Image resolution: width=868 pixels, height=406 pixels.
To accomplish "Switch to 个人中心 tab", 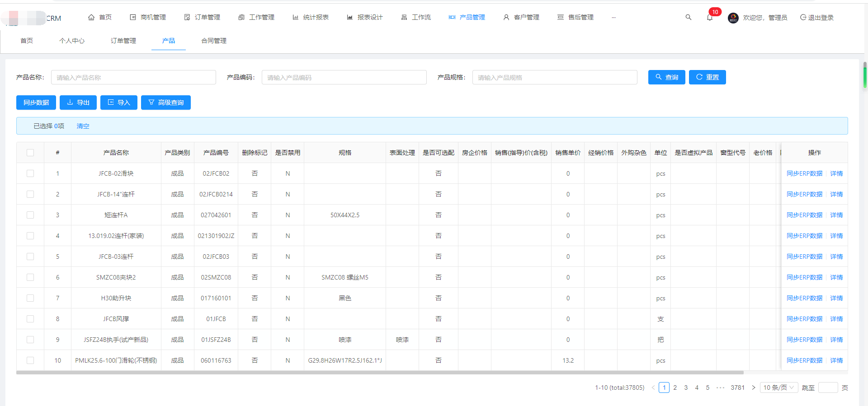I will 72,41.
